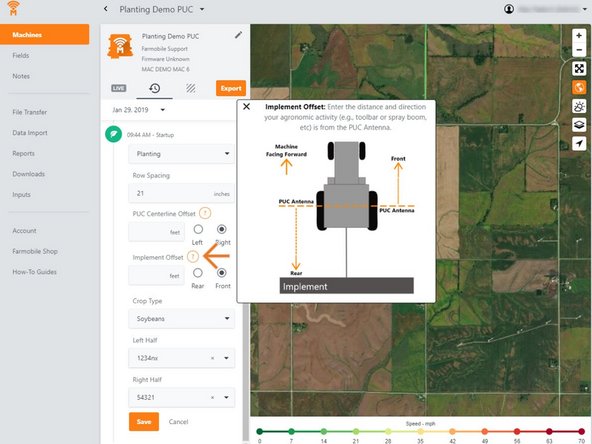Image resolution: width=592 pixels, height=444 pixels.
Task: Click the Save button
Action: point(144,422)
